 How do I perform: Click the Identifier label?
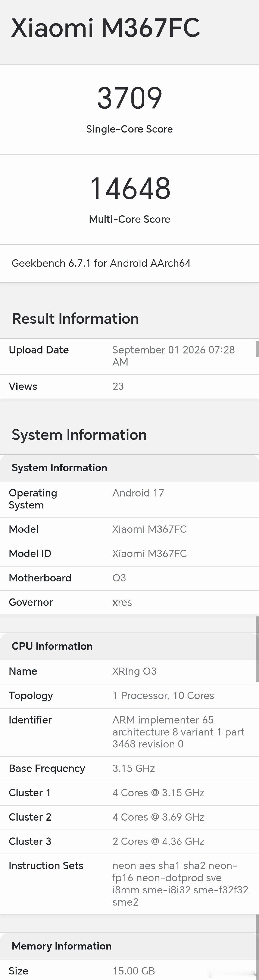30,720
